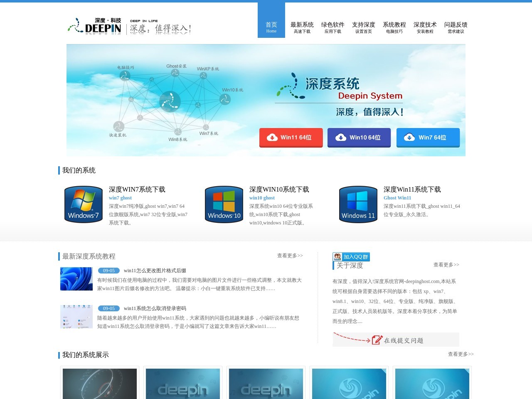Image resolution: width=532 pixels, height=399 pixels.
Task: Open the 最新系统 menu item
Action: click(302, 27)
